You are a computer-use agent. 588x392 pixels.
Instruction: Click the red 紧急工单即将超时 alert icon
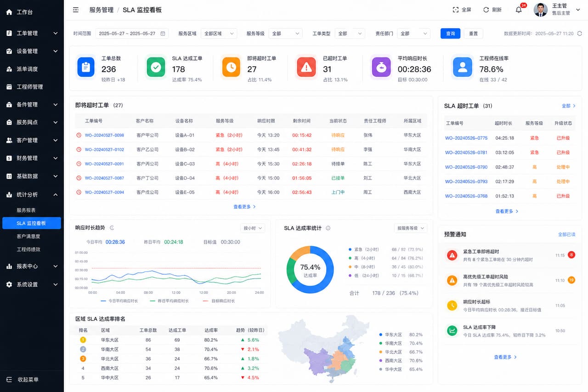[x=452, y=255]
